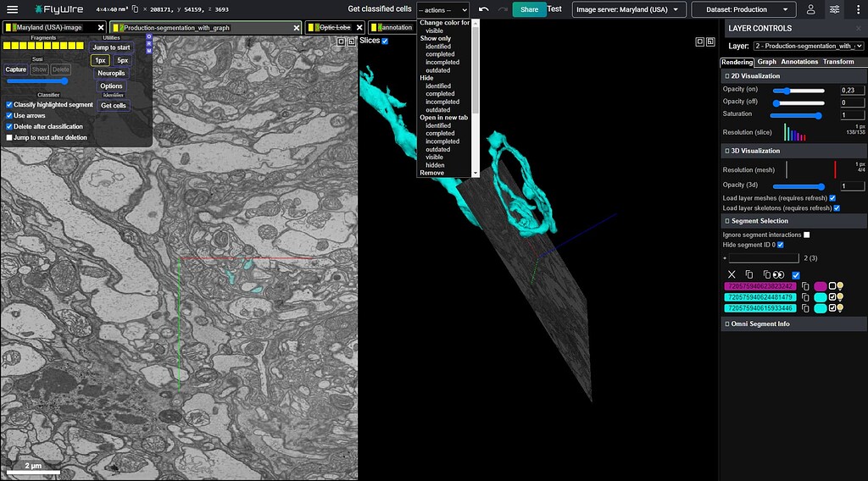Expand the Image server: Maryland (USA) dropdown
The image size is (868, 481).
(628, 9)
